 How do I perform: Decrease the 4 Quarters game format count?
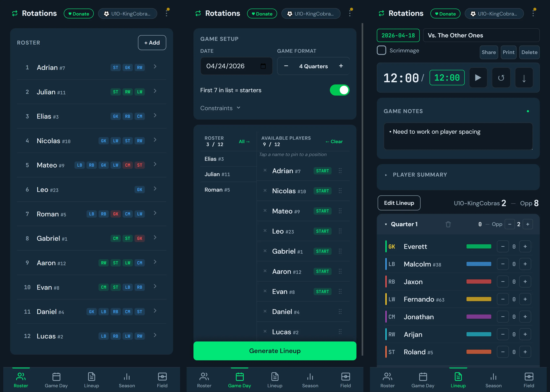[x=286, y=66]
